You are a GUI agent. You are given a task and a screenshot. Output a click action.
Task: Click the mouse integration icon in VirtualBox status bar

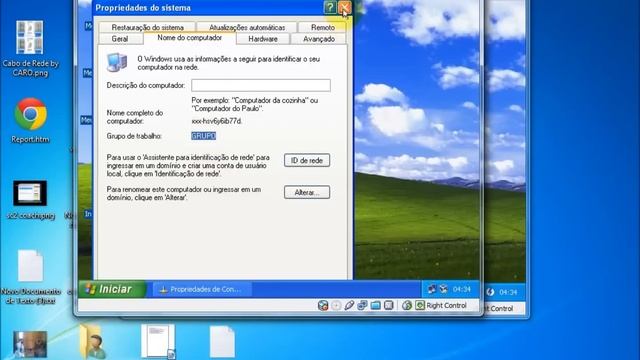[407, 305]
